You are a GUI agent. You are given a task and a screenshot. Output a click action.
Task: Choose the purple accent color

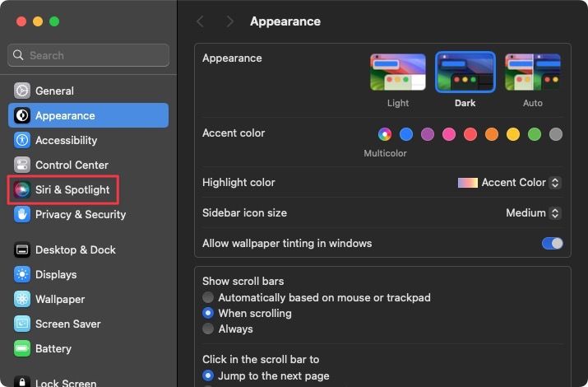(x=428, y=133)
